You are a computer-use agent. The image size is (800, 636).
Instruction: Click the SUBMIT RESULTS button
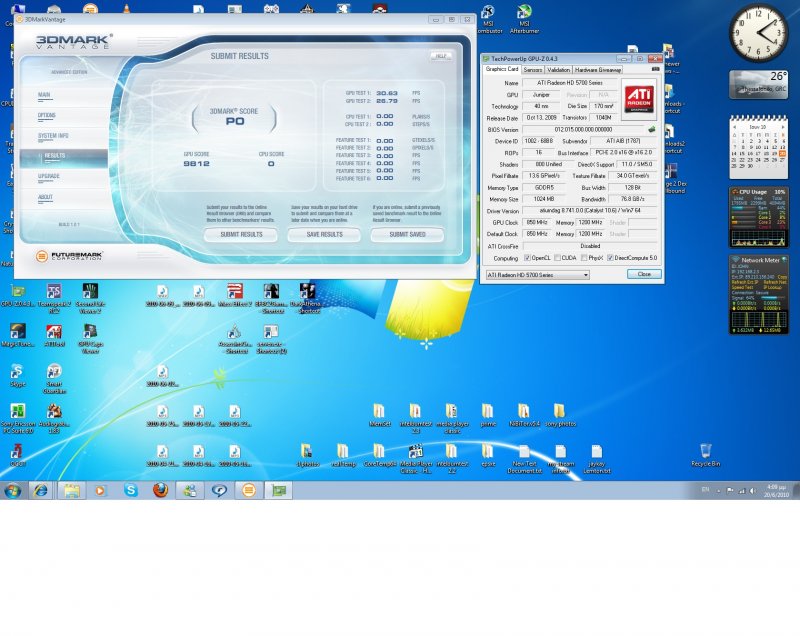[241, 234]
